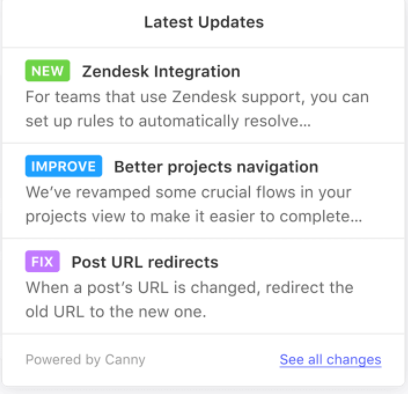The height and width of the screenshot is (394, 408).
Task: Click the word Zendesk in the first description
Action: [204, 97]
